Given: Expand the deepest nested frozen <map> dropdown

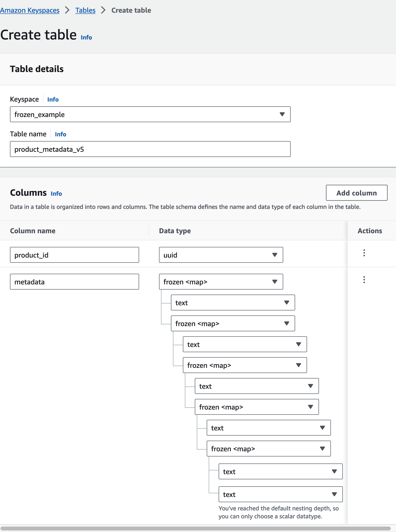Looking at the screenshot, I should tap(269, 449).
